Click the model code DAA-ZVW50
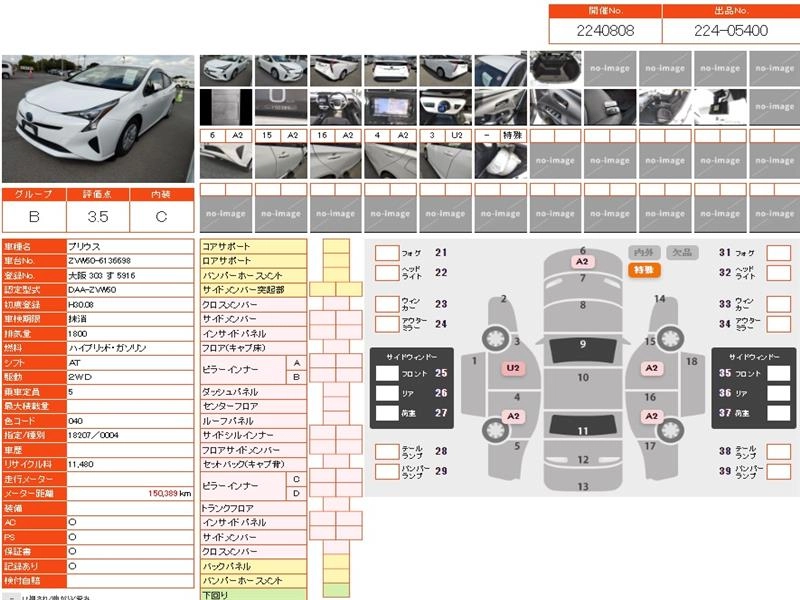Screen dimensions: 800x600 92,290
